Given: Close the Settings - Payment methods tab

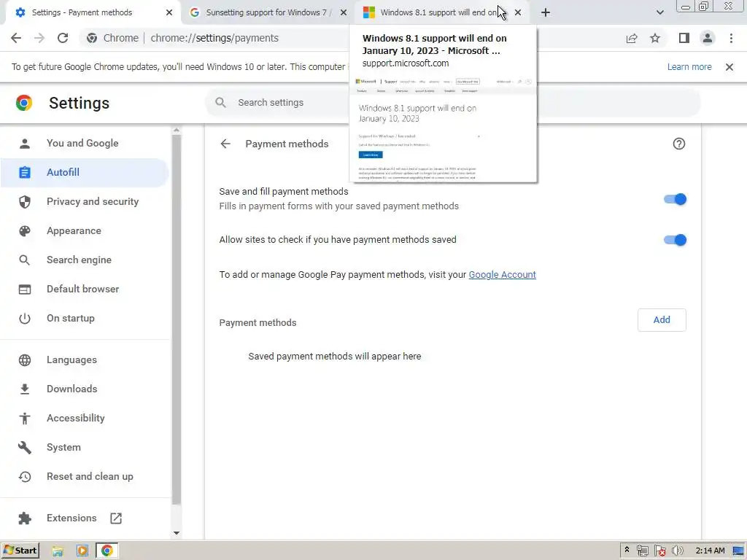Looking at the screenshot, I should click(169, 12).
